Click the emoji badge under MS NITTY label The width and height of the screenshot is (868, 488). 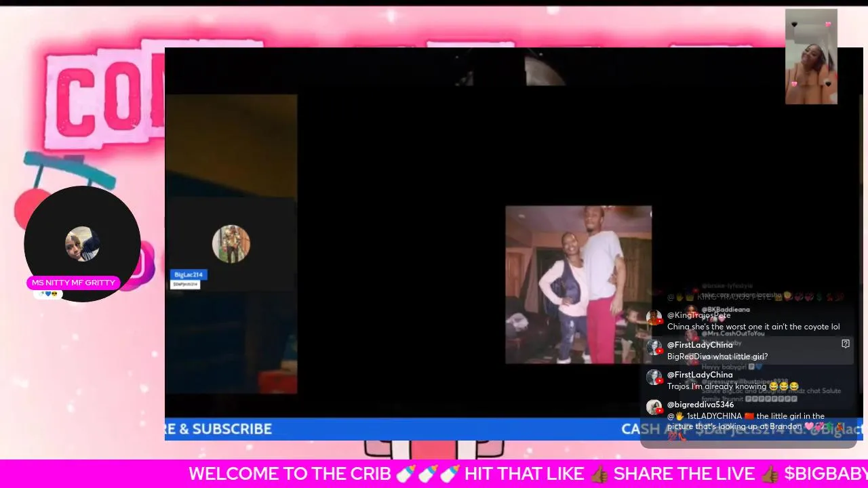tap(47, 294)
